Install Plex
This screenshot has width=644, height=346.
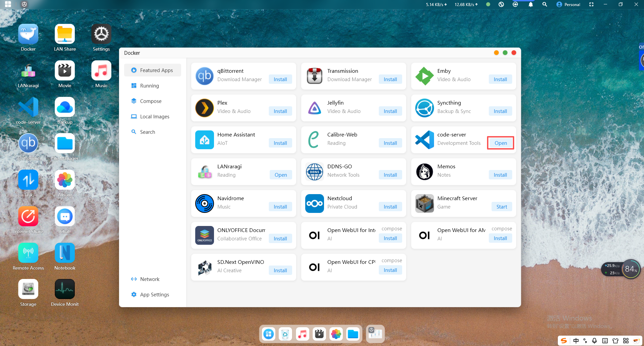(x=280, y=111)
